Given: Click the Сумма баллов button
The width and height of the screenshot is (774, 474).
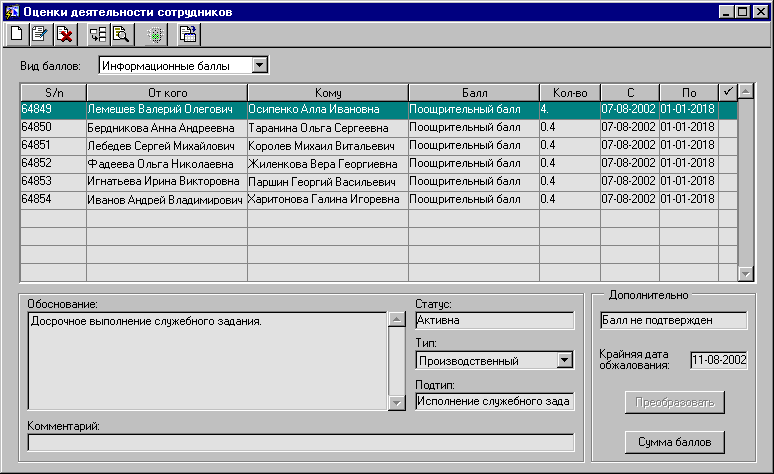Looking at the screenshot, I should [675, 442].
